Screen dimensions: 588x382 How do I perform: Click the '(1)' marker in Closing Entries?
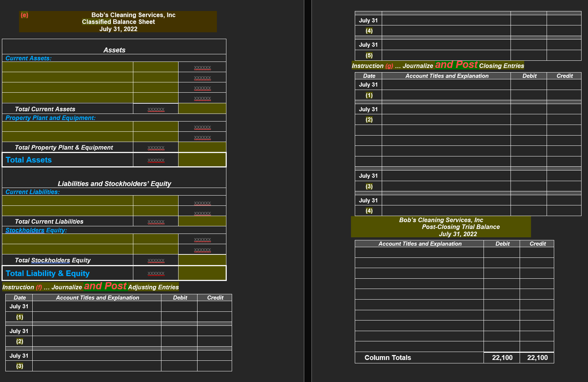pos(369,95)
